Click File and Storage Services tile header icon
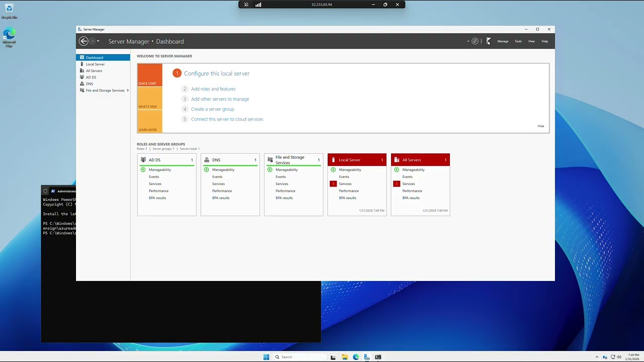The image size is (644, 362). point(270,160)
